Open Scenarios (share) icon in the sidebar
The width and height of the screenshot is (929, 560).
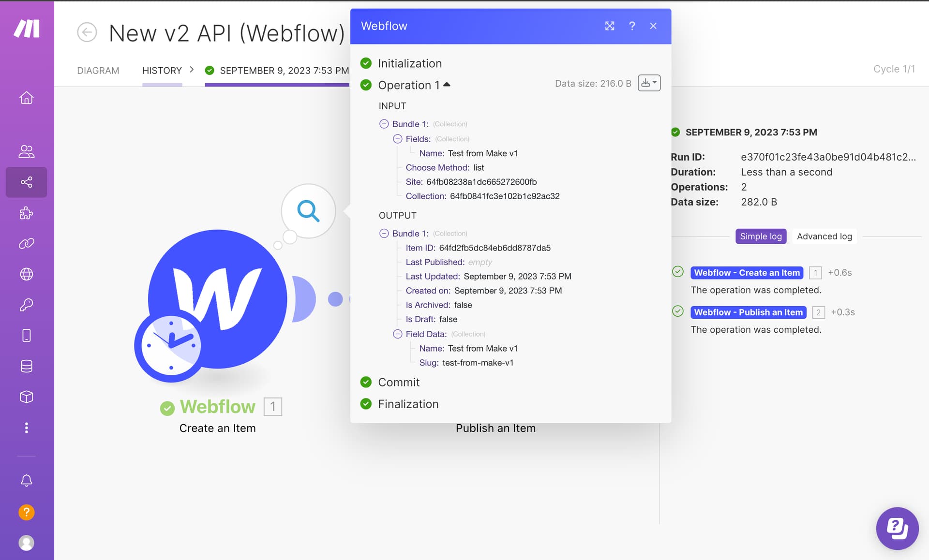tap(27, 182)
